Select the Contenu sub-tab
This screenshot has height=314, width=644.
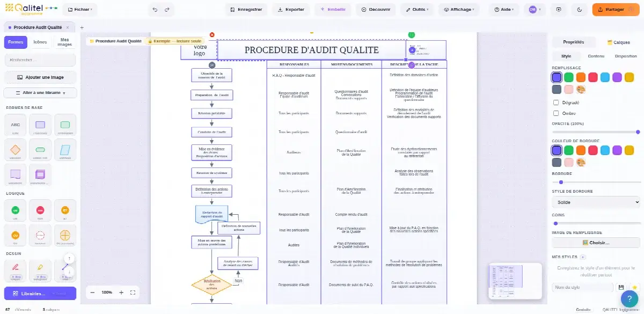tap(596, 56)
